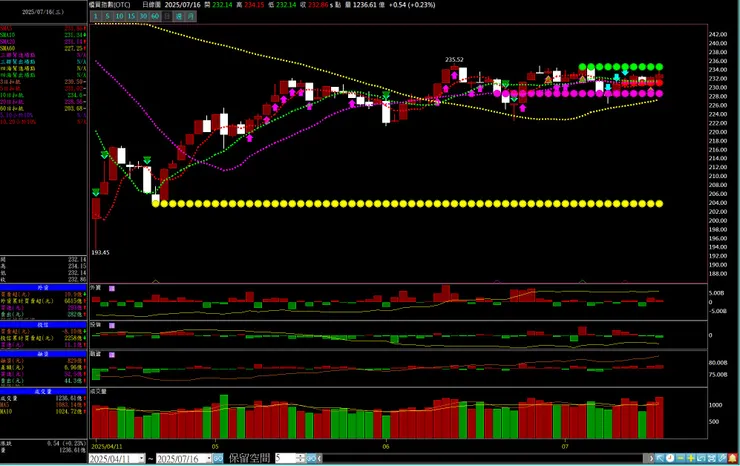
Task: Toggle the 投信 panel purple square
Action: 112,325
